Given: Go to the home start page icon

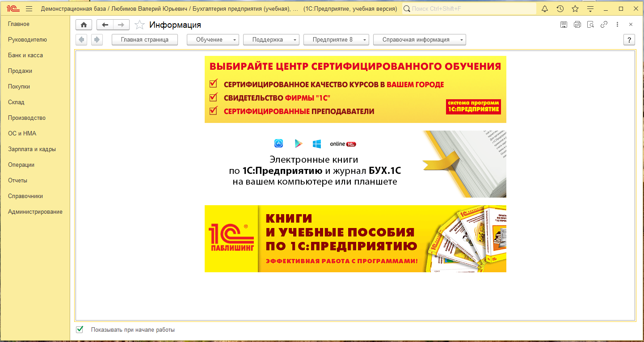Looking at the screenshot, I should coord(84,25).
